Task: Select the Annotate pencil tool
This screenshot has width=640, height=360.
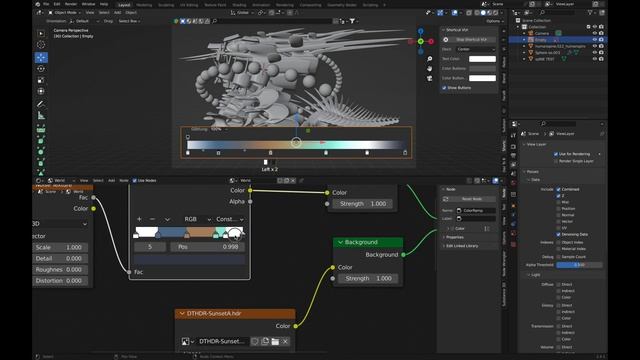Action: (x=41, y=104)
